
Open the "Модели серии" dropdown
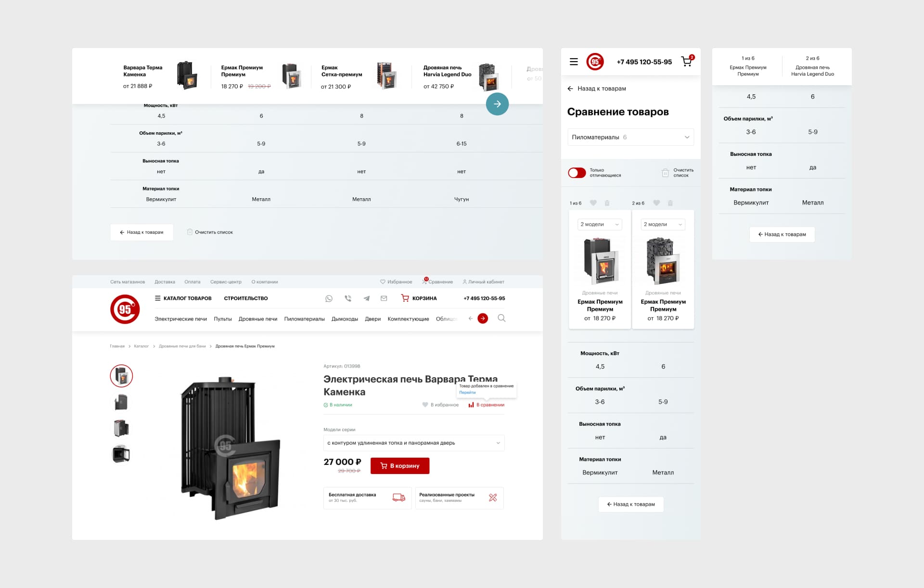pos(413,443)
